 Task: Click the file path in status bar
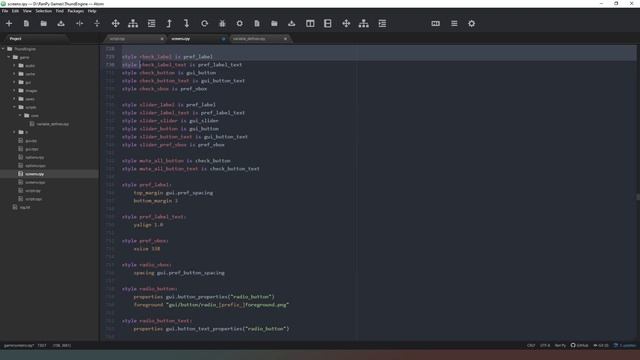pos(19,345)
